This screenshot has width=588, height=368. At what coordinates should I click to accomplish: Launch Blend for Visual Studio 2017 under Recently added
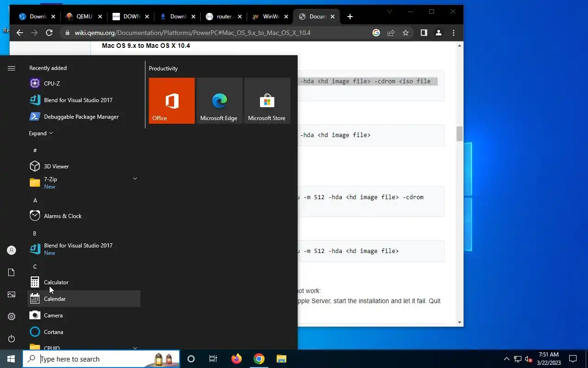coord(84,100)
